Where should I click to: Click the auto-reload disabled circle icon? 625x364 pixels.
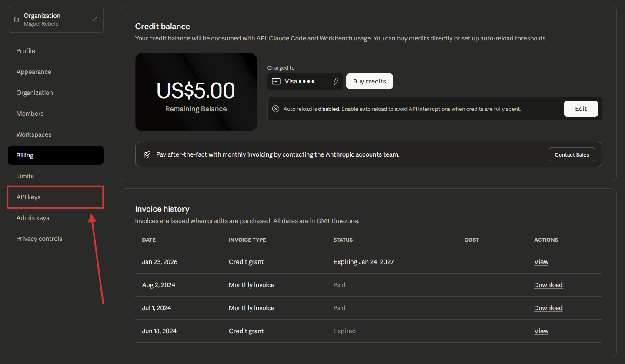click(x=275, y=109)
